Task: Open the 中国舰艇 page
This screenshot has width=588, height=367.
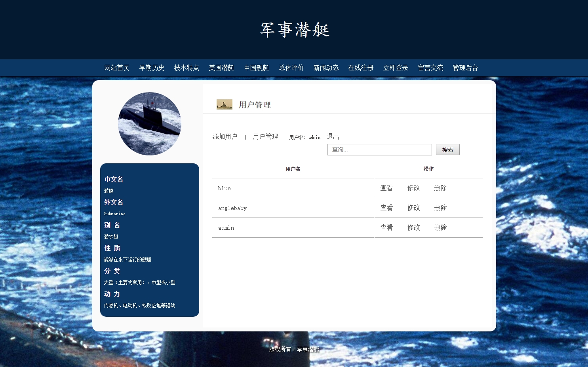Action: (x=257, y=68)
